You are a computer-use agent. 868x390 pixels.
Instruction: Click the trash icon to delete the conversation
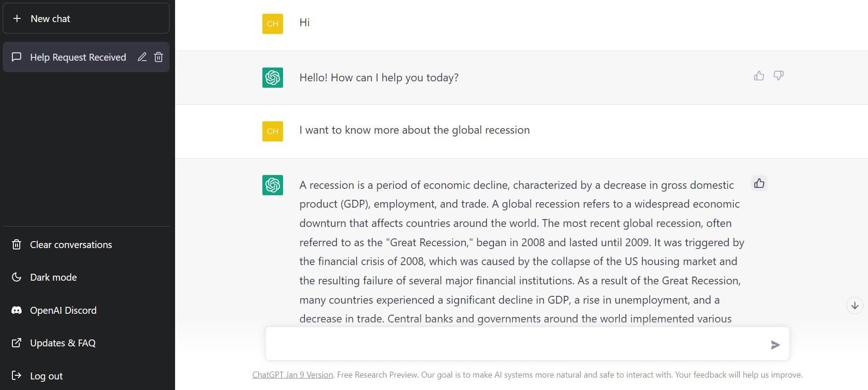pos(159,57)
